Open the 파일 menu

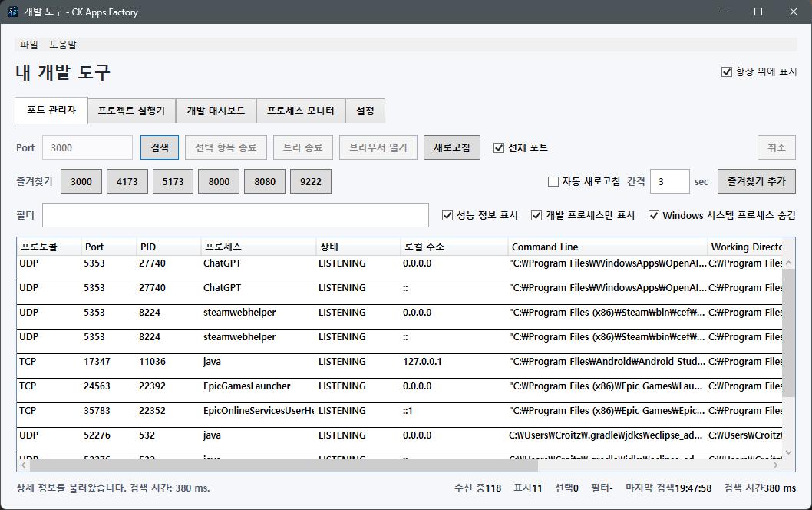point(29,45)
